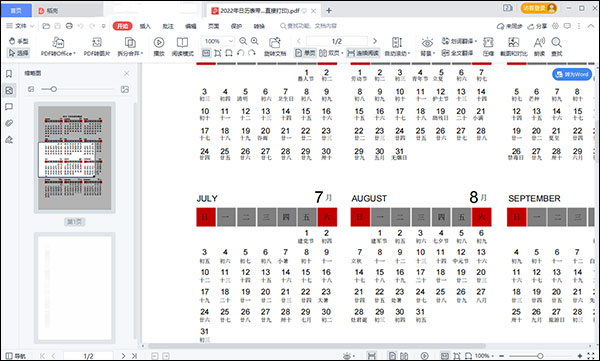This screenshot has height=361, width=600.
Task: Zoom in with the plus magnifier
Action: click(254, 41)
